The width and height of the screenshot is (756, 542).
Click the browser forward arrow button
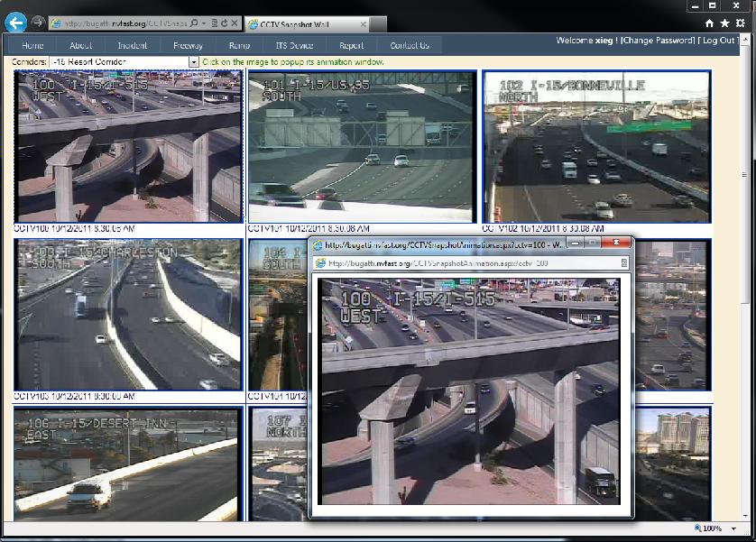38,23
